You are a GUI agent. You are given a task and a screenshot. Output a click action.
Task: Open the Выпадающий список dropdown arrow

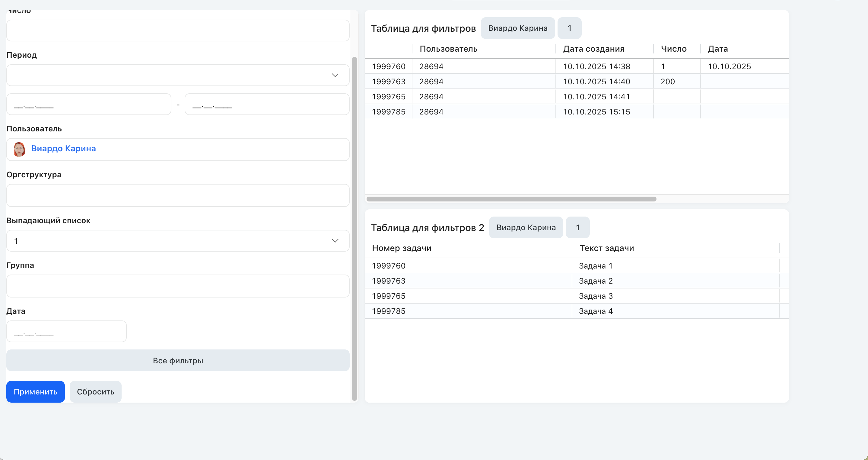(335, 241)
